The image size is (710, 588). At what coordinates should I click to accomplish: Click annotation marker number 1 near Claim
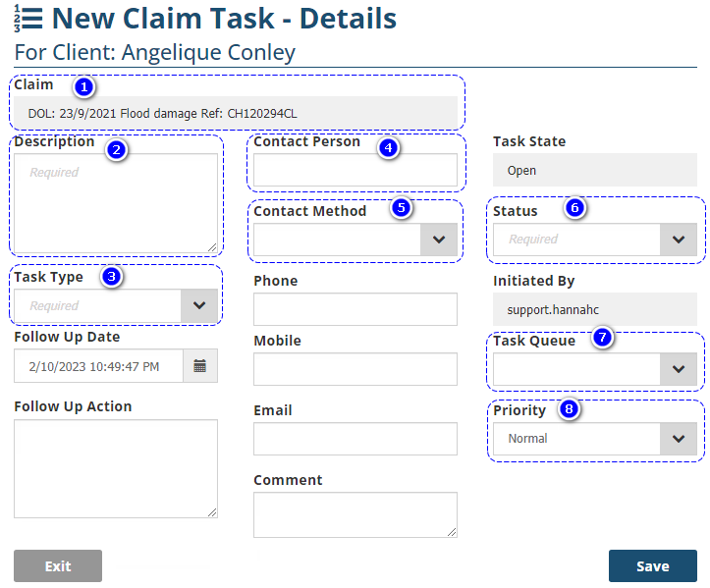(84, 87)
